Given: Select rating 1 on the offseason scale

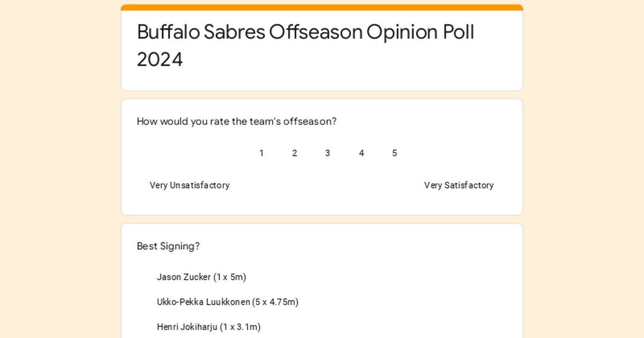Looking at the screenshot, I should (x=261, y=153).
